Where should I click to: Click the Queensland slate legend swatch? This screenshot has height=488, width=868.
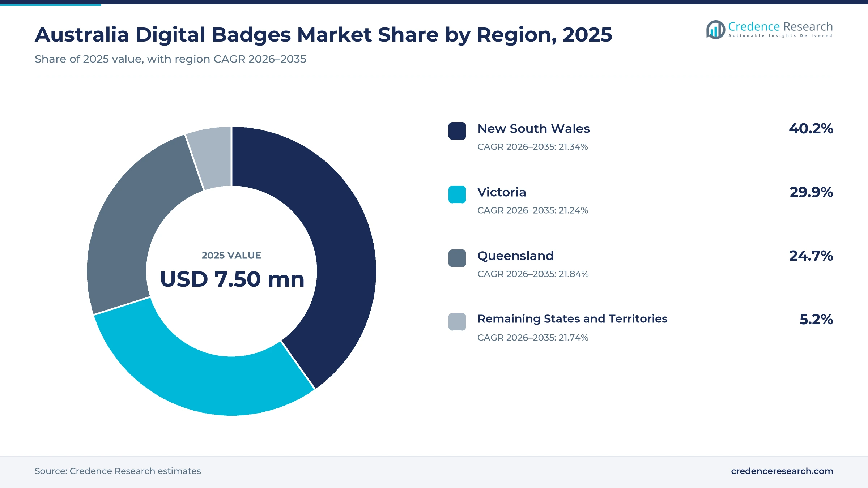click(x=457, y=258)
